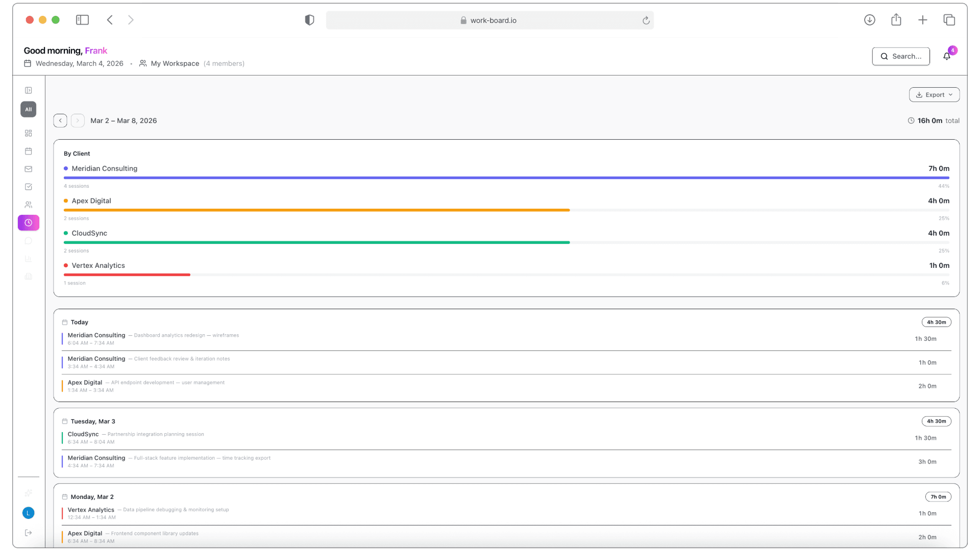Open the team members icon in sidebar
Screen dimensions: 980x551
point(29,205)
